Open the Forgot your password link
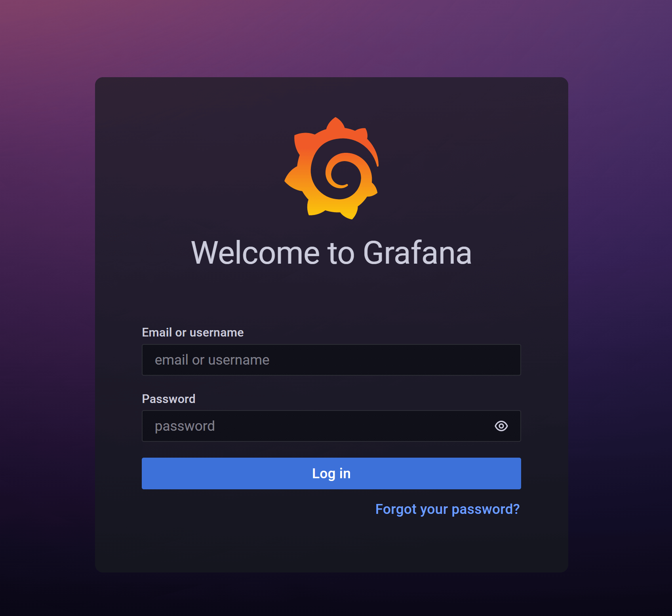Screen dimensions: 672x616 click(x=447, y=509)
